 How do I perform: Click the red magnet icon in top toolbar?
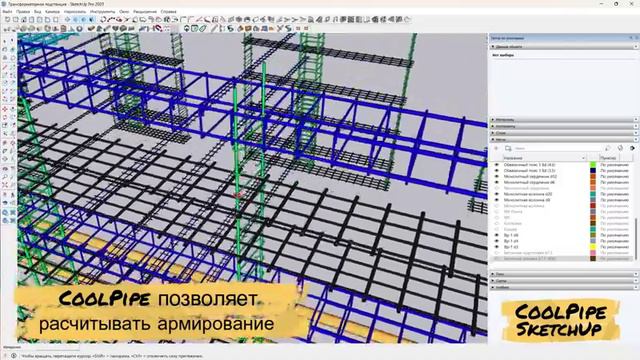[158, 28]
